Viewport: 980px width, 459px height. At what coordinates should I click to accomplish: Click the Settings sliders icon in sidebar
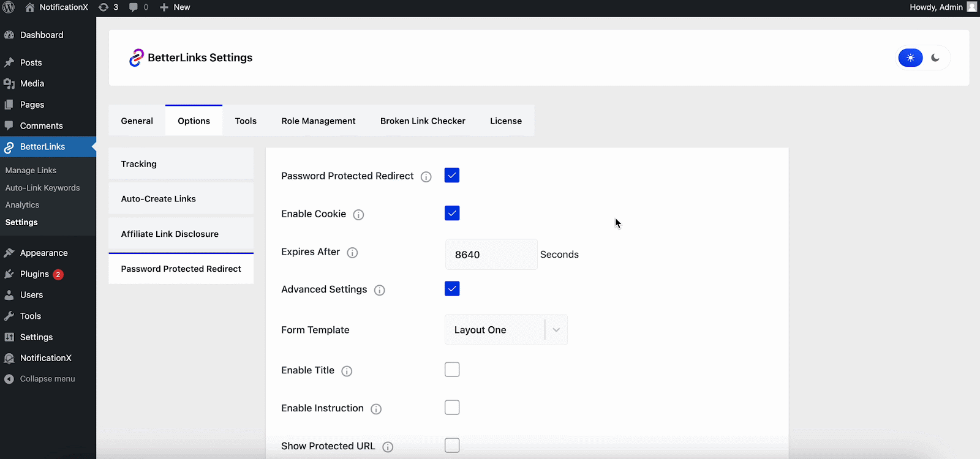(x=9, y=337)
